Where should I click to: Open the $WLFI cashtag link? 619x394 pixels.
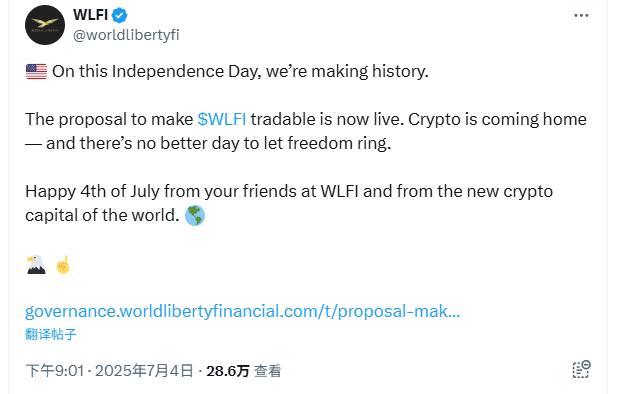[222, 119]
